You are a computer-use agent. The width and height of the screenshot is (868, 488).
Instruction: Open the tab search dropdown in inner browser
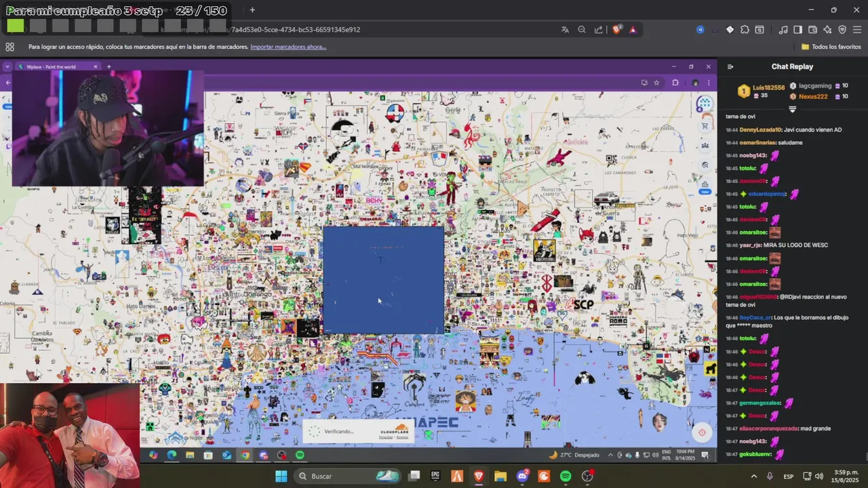[x=7, y=66]
